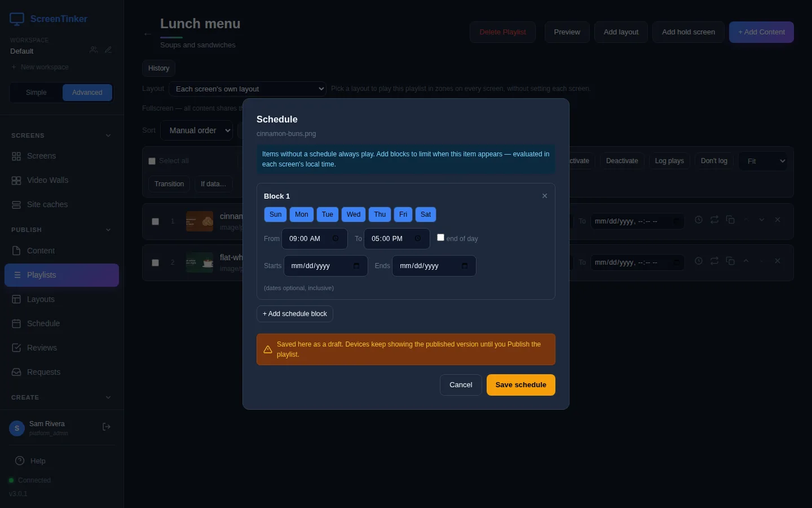Open the To time picker clock icon
The height and width of the screenshot is (508, 812).
pyautogui.click(x=418, y=239)
